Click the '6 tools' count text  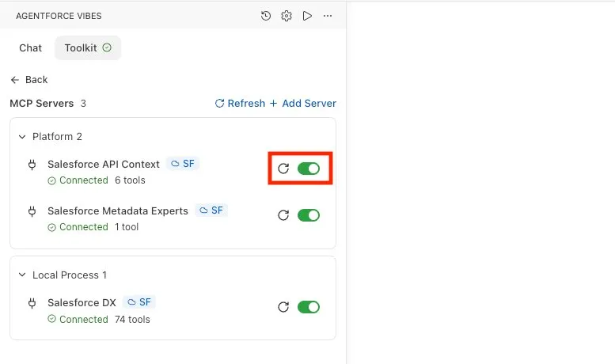click(x=130, y=180)
